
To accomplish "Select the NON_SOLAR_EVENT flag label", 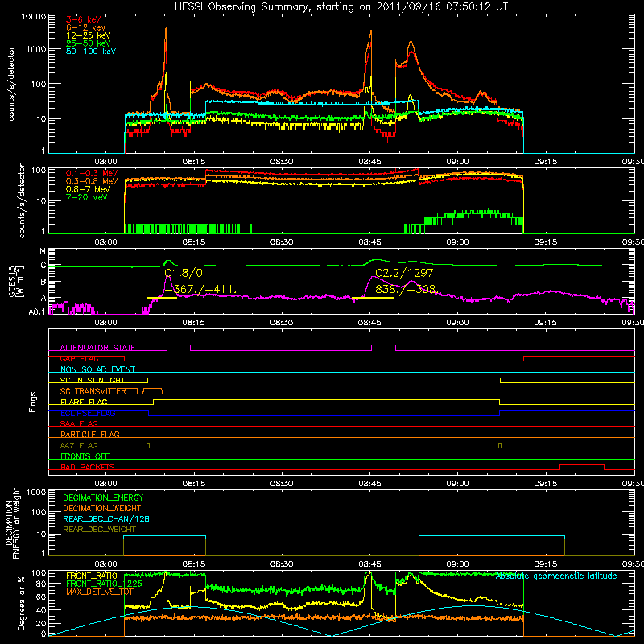I will (x=97, y=369).
